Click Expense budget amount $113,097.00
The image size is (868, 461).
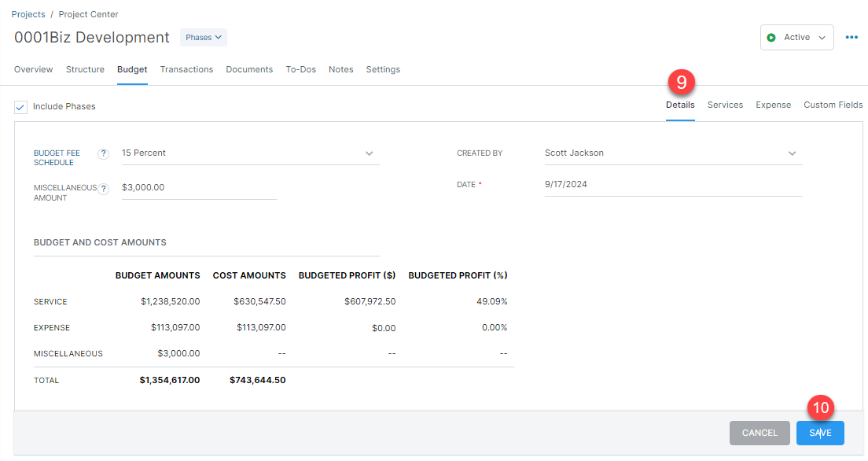[175, 327]
